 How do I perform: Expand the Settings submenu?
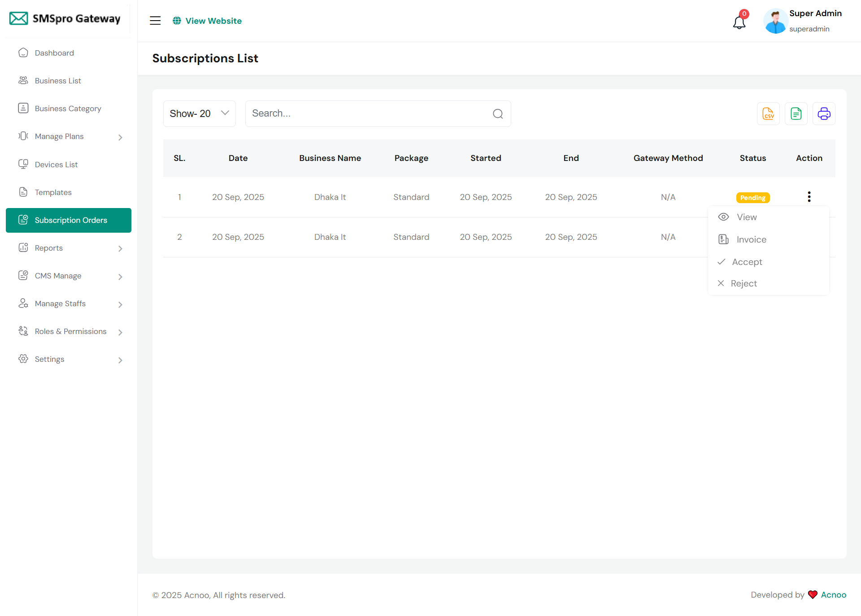click(120, 360)
